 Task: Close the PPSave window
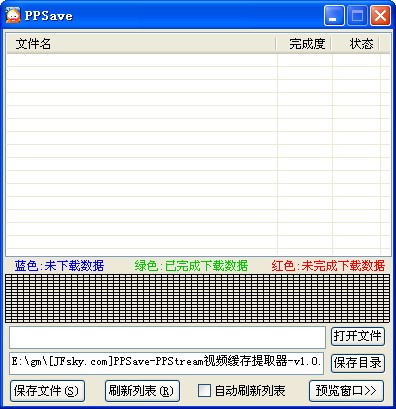[x=380, y=15]
